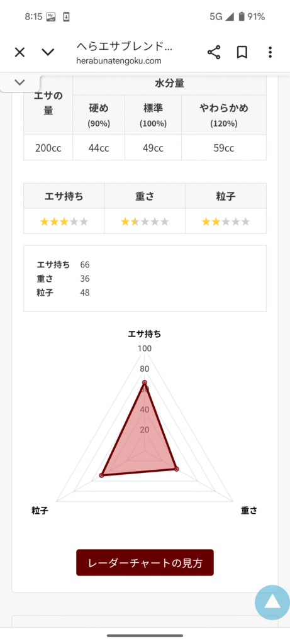Viewport: 290px width, 644px height.
Task: Tap the やわらかめ (120%) column header
Action: 224,115
